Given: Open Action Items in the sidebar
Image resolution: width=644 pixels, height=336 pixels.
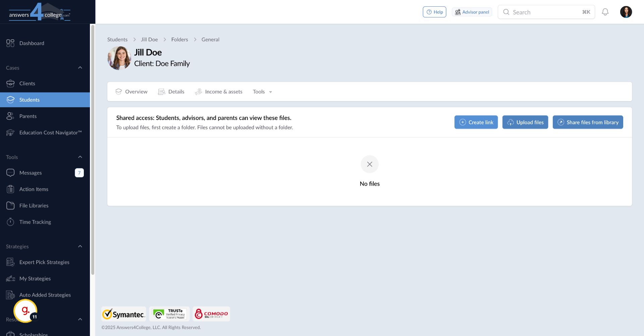Looking at the screenshot, I should click(x=45, y=189).
